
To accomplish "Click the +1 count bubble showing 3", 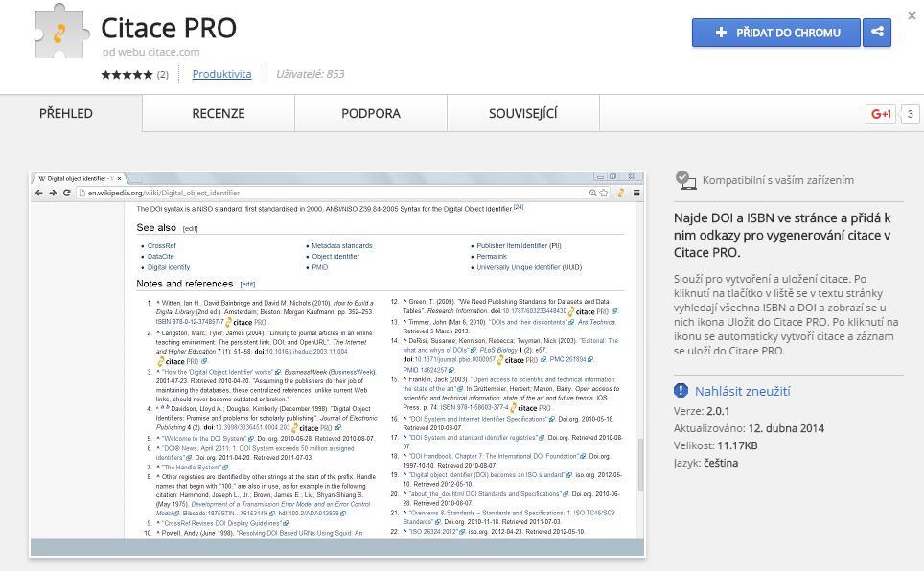I will point(910,114).
